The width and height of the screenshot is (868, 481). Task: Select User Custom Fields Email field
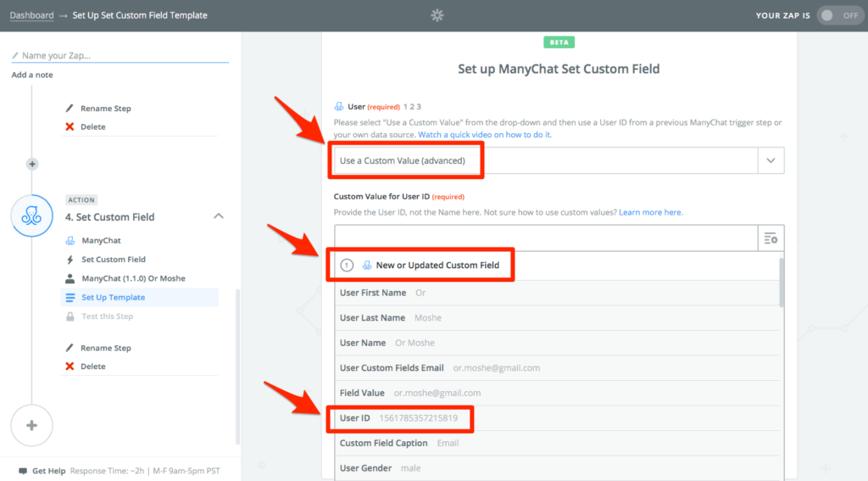pos(557,367)
